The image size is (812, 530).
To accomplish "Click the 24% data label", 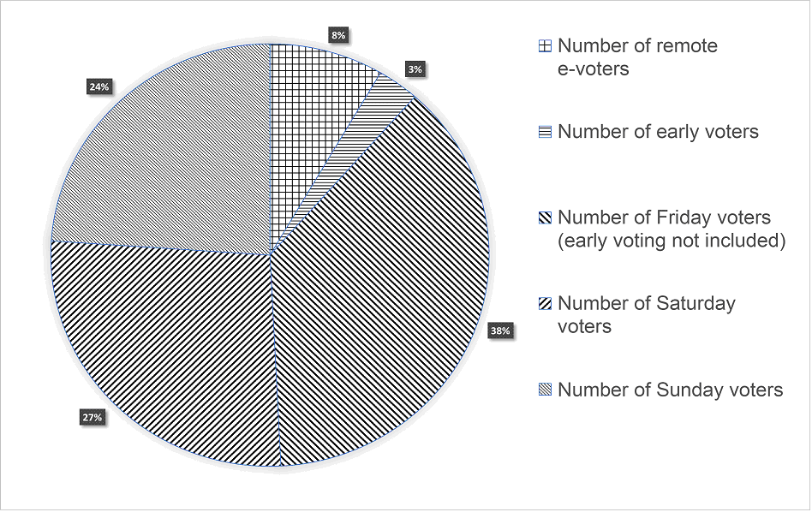I will [x=98, y=86].
